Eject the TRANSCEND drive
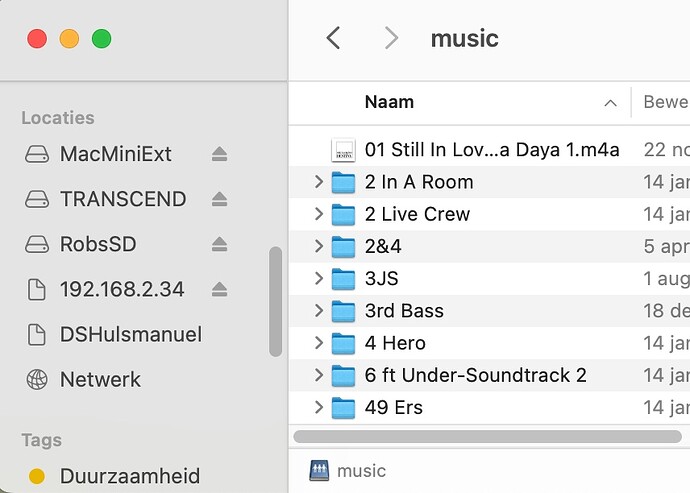This screenshot has width=690, height=493. (219, 199)
